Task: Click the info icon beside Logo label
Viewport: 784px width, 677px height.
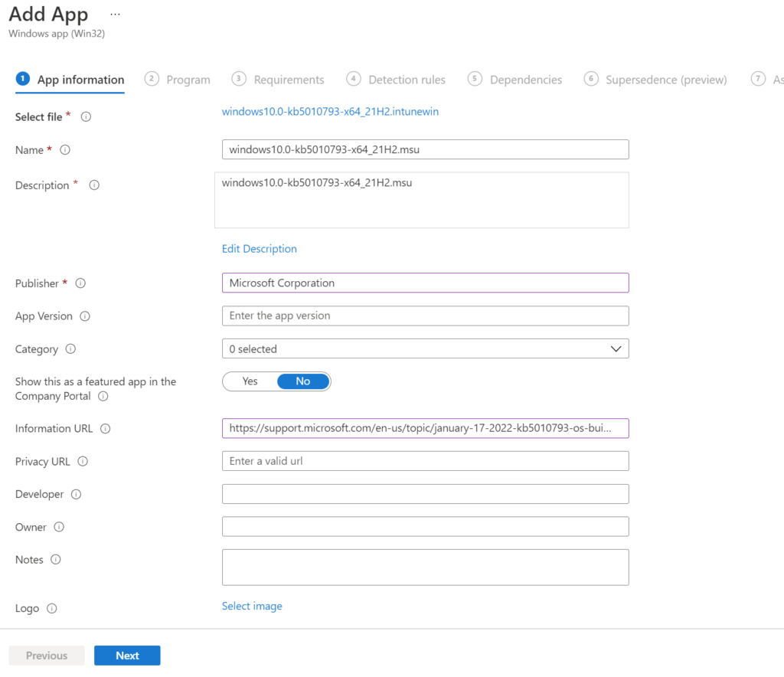Action: (x=51, y=609)
